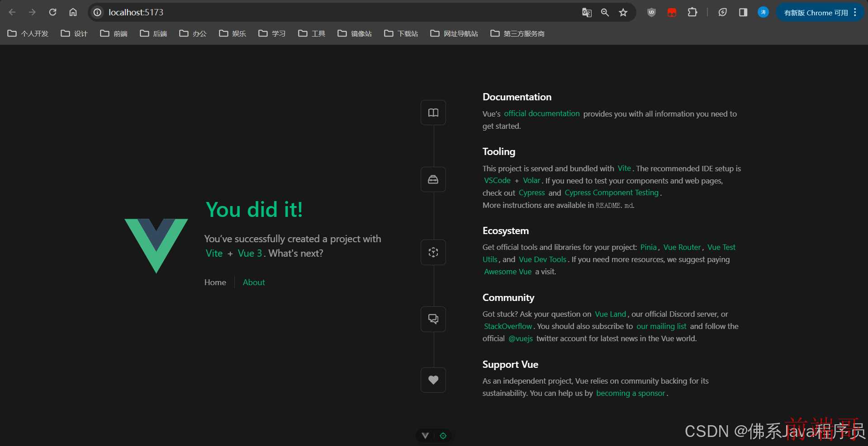Viewport: 868px width, 446px height.
Task: Click the browser forward arrow
Action: 32,12
